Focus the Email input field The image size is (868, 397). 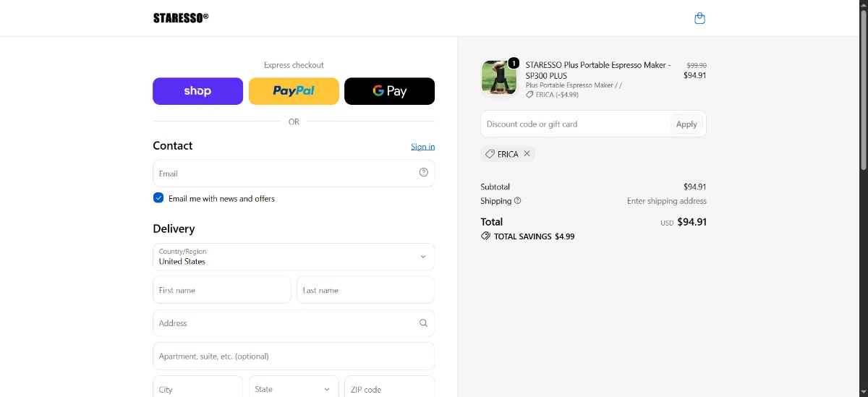point(294,174)
